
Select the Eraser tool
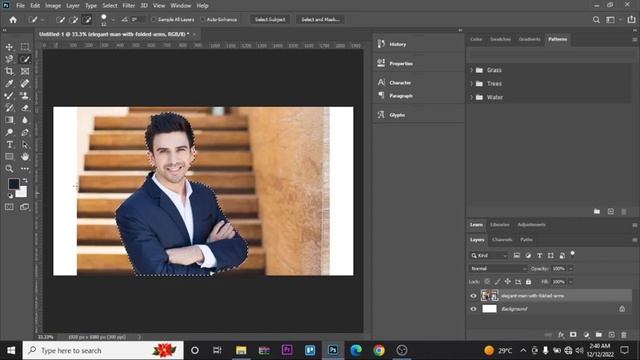[25, 108]
